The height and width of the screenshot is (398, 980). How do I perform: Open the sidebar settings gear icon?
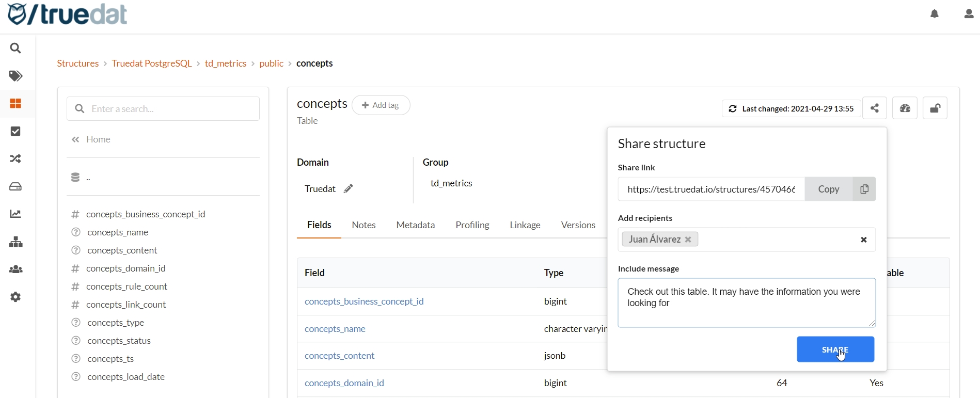pyautogui.click(x=16, y=297)
